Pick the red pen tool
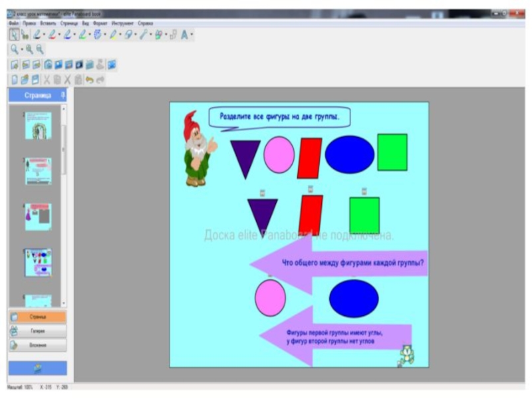 tap(51, 35)
